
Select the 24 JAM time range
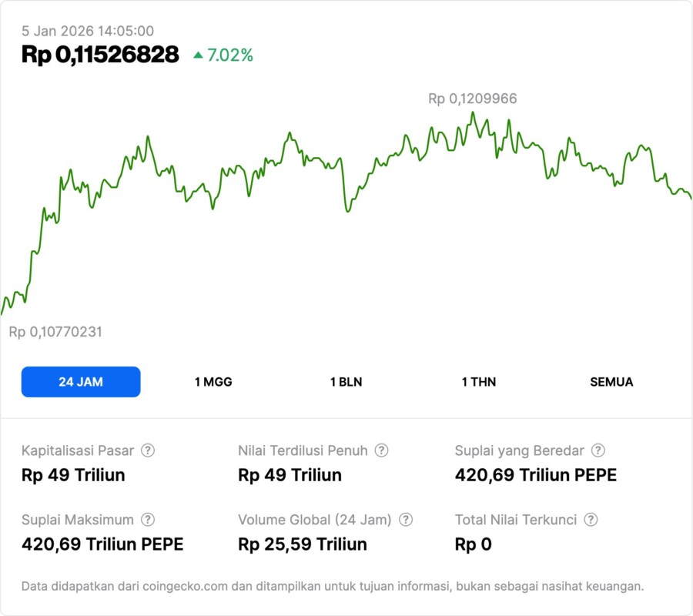[81, 382]
